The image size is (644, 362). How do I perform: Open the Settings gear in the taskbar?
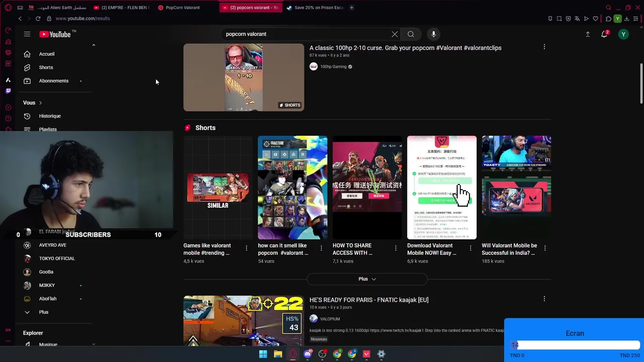(x=381, y=354)
